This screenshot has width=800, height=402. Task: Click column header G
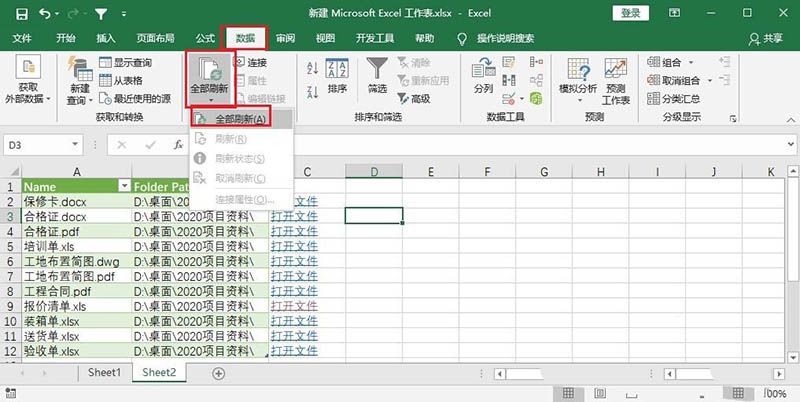[x=545, y=172]
